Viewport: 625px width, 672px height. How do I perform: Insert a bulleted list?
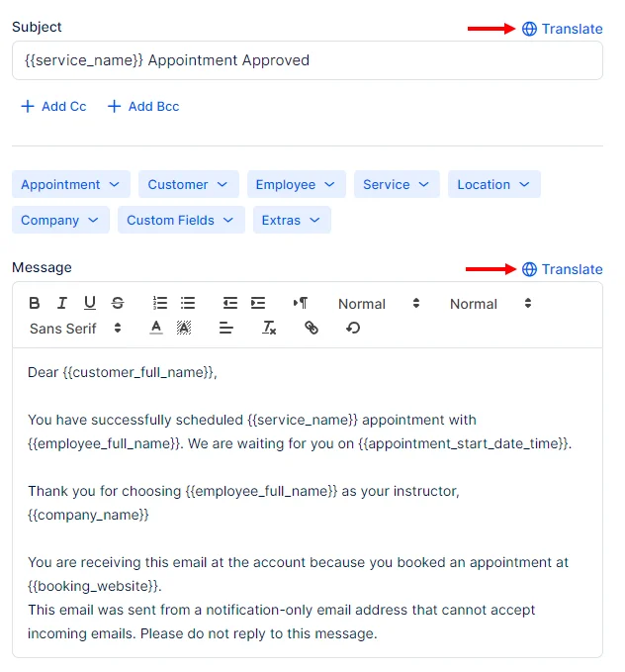click(188, 304)
